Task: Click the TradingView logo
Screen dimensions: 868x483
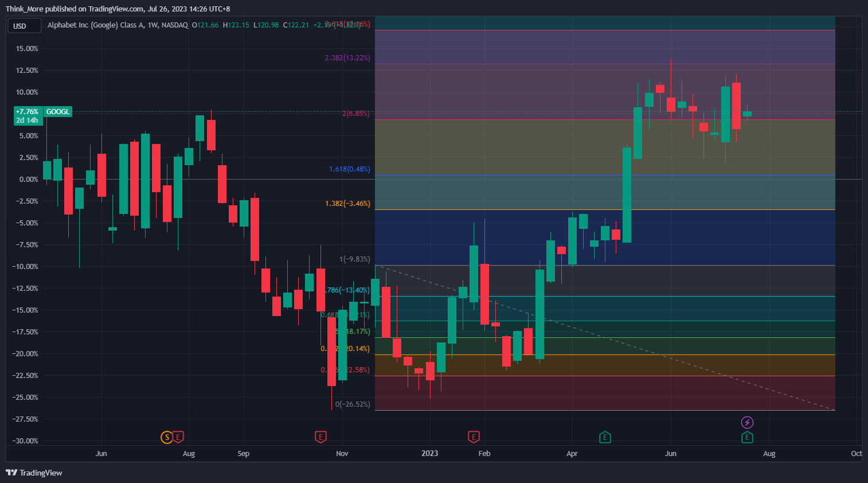Action: coord(34,473)
